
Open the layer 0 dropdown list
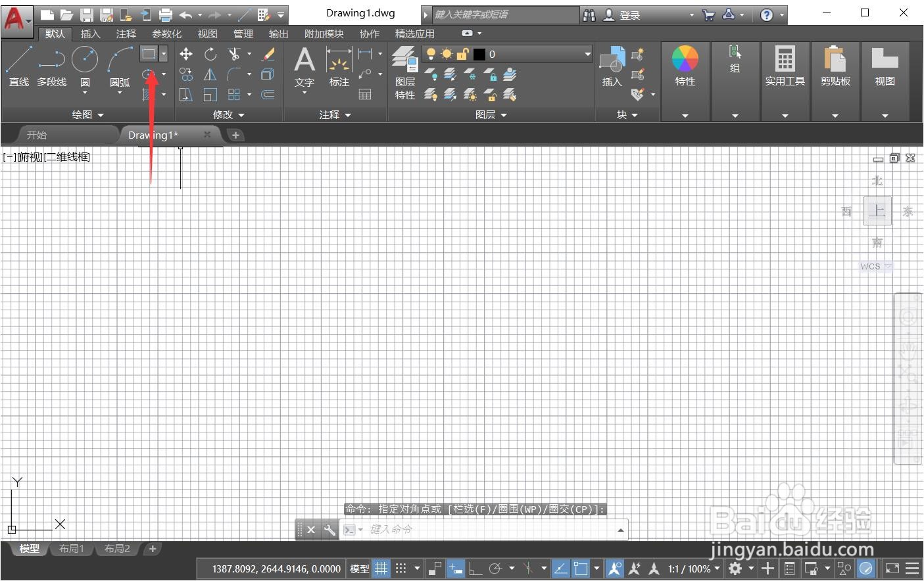tap(588, 54)
